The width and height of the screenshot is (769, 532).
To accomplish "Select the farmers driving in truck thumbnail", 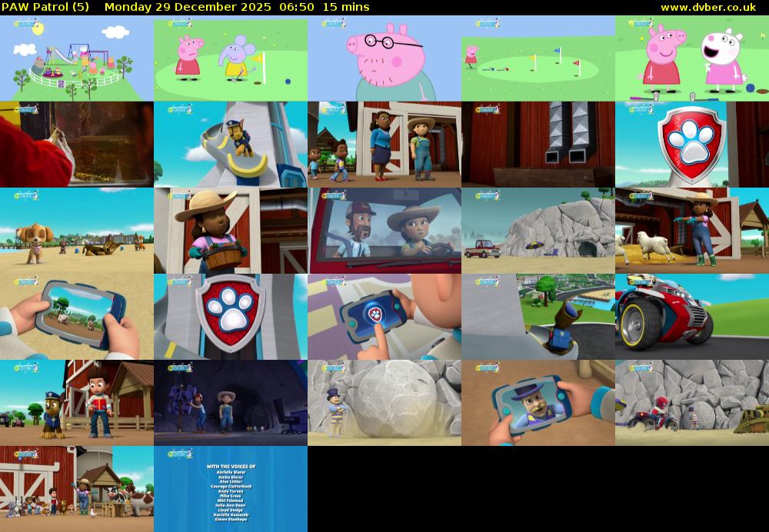I will tap(384, 231).
